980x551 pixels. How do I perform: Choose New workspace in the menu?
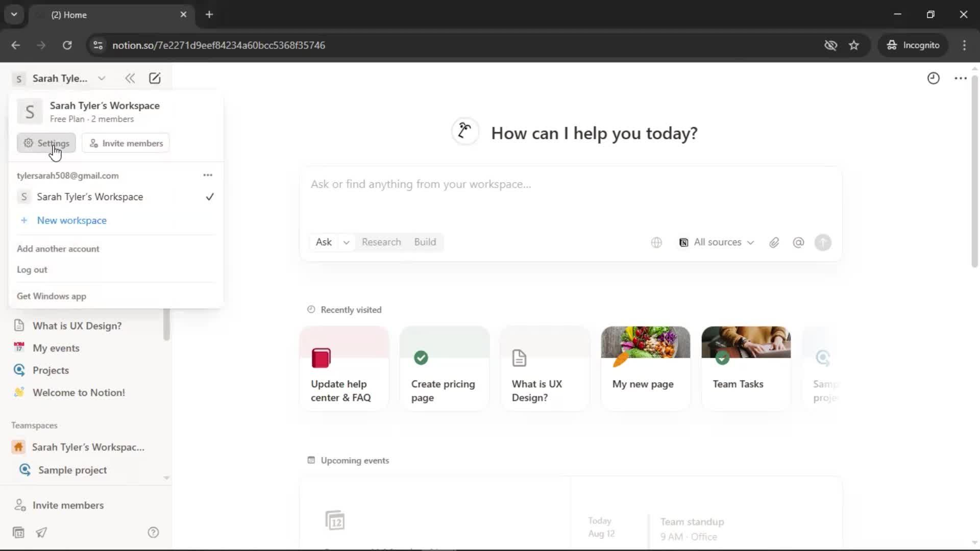click(116, 220)
